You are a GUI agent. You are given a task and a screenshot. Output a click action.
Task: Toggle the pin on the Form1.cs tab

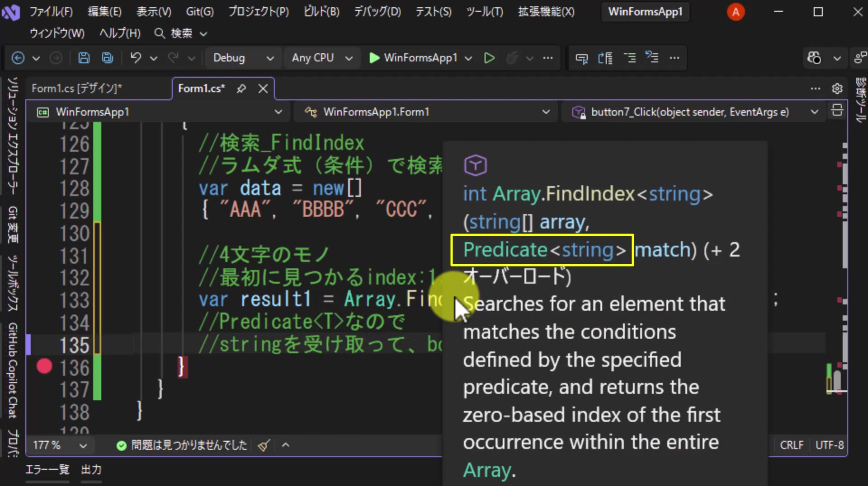click(x=241, y=88)
